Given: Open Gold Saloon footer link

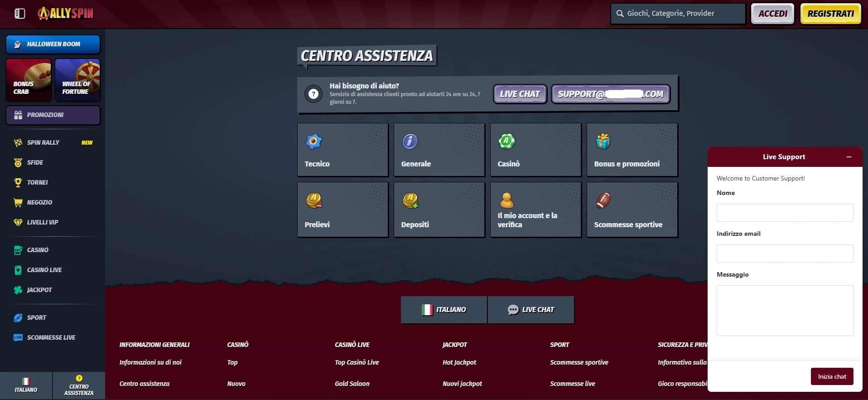Looking at the screenshot, I should (352, 384).
